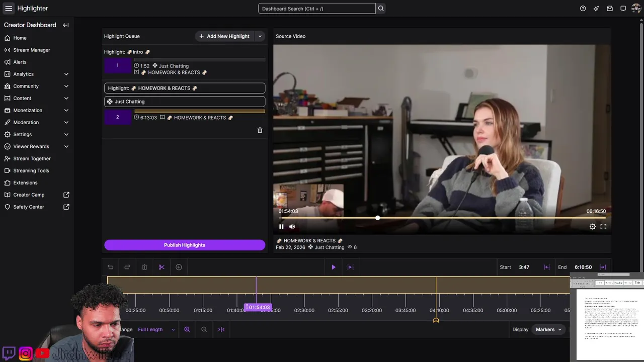Image resolution: width=644 pixels, height=362 pixels.
Task: Play the selection from timeline toolbar
Action: click(334, 267)
